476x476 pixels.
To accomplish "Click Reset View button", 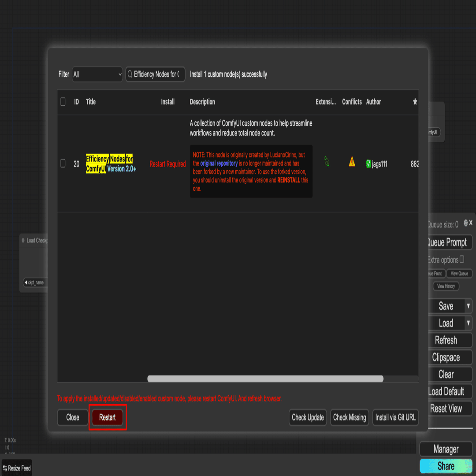I will tap(450, 408).
